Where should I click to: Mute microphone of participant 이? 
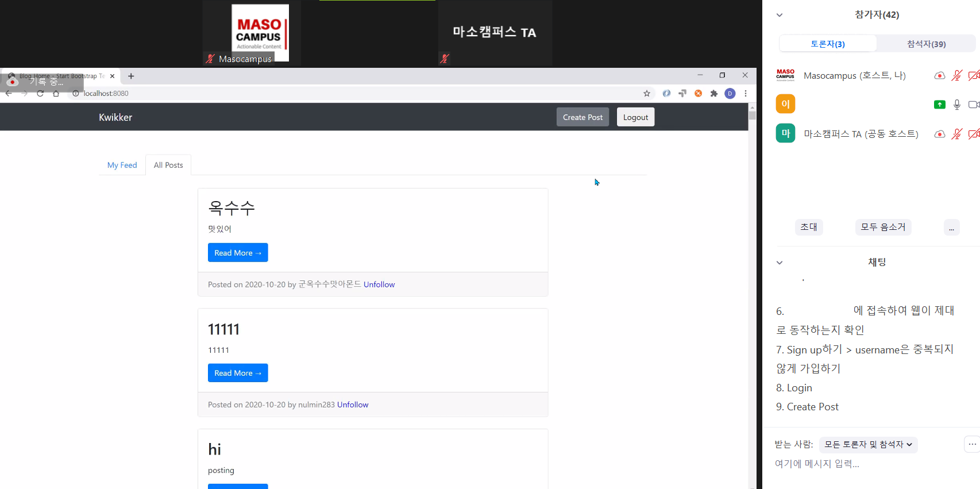(x=956, y=105)
